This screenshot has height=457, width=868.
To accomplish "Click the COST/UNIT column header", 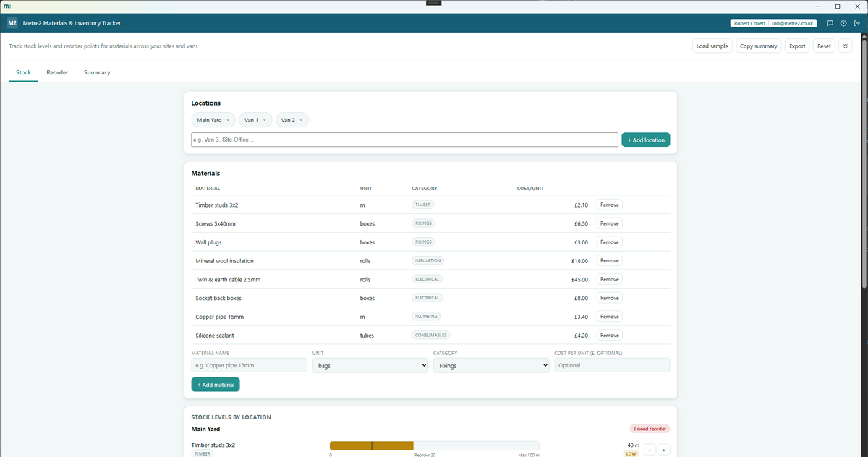I will [x=530, y=189].
